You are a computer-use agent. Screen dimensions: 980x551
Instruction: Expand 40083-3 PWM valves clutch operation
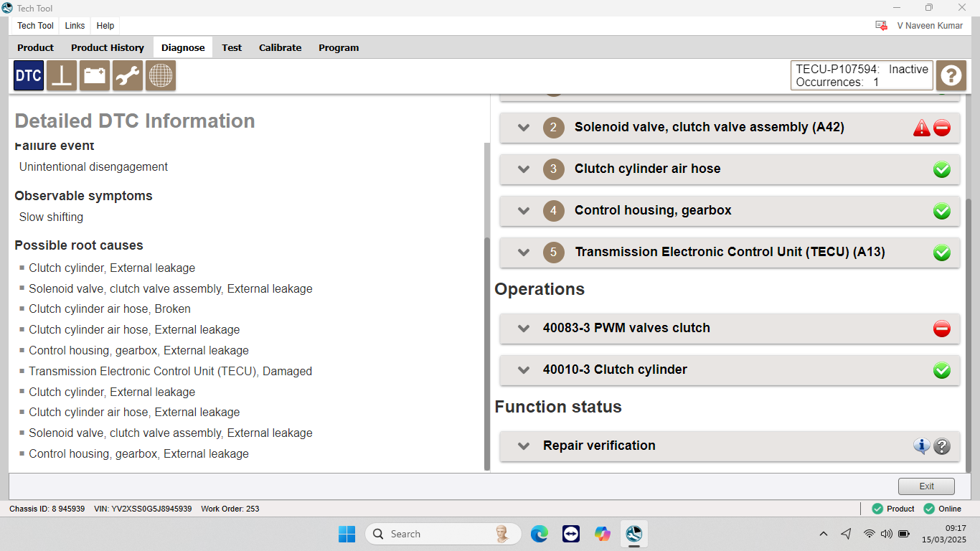[524, 329]
